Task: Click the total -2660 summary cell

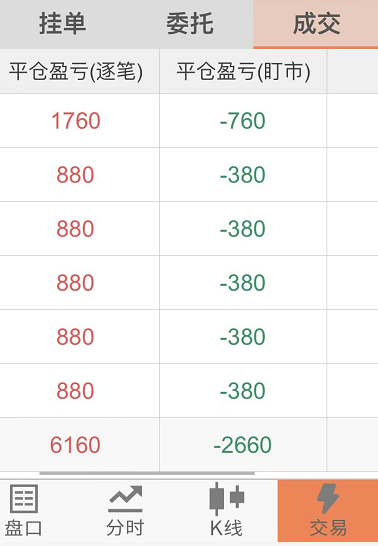Action: tap(243, 445)
